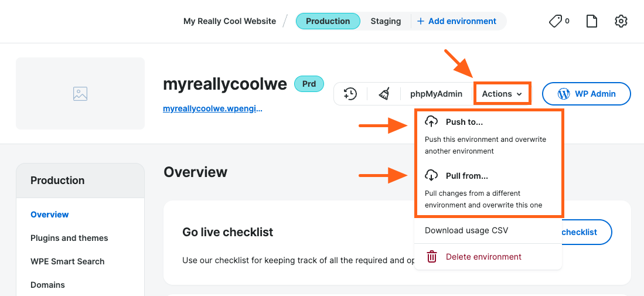Open the myreallycoolwe.wpengine domain link
Image resolution: width=644 pixels, height=296 pixels.
[213, 108]
